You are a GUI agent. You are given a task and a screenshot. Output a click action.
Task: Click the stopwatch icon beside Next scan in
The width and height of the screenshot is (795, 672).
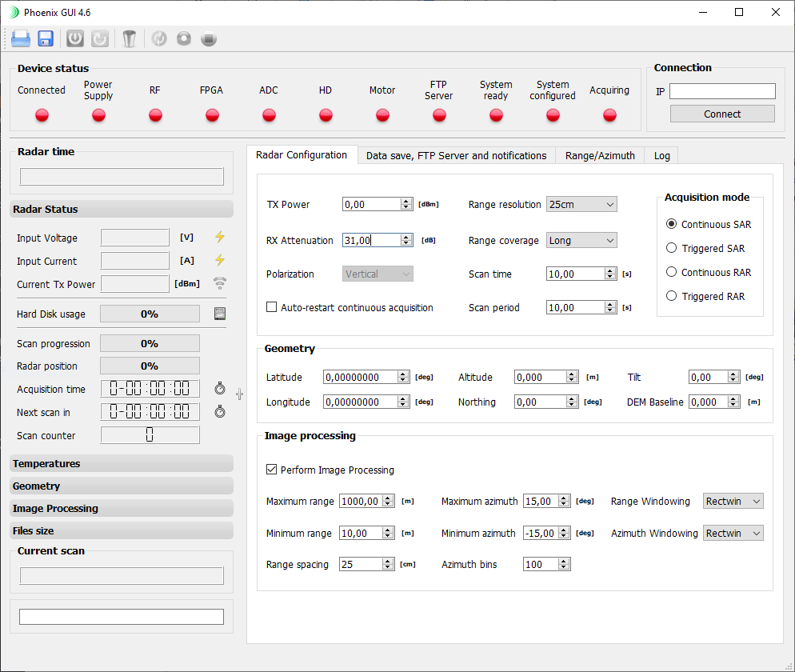[219, 411]
